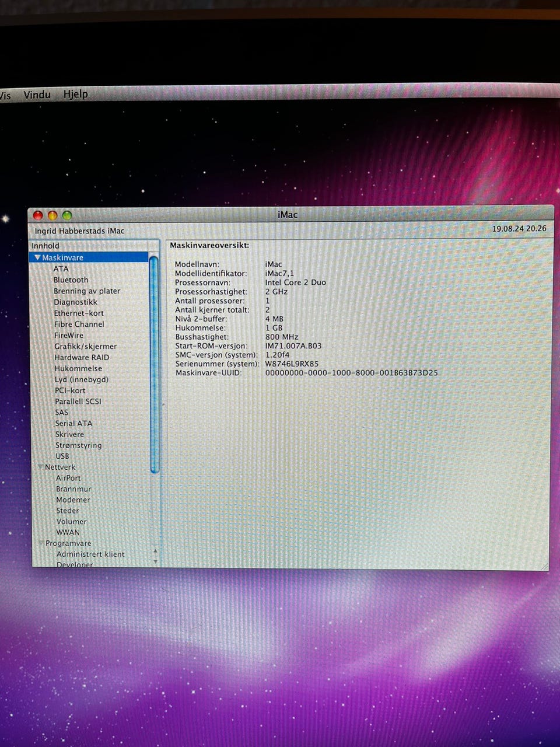This screenshot has width=560, height=747.
Task: Select AirPort under Nettverk
Action: (68, 477)
